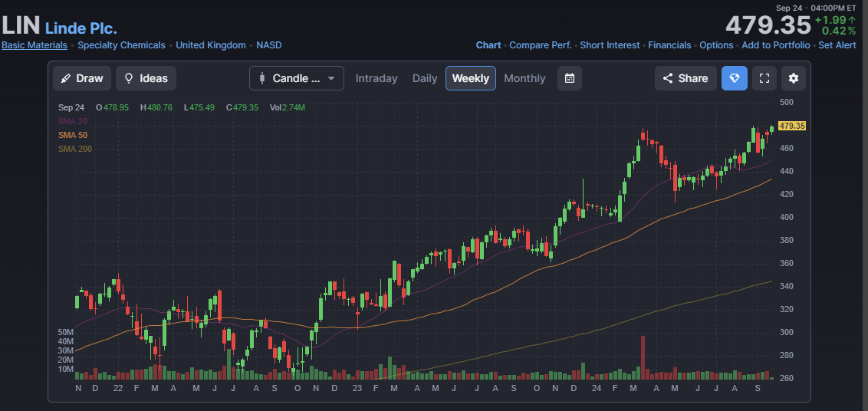
Task: Switch to Intraday timeframe
Action: pyautogui.click(x=376, y=78)
